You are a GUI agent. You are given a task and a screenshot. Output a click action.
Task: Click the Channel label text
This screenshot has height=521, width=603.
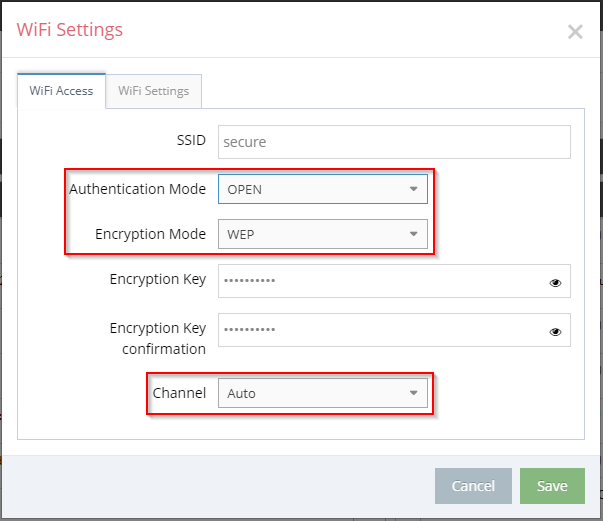(179, 393)
